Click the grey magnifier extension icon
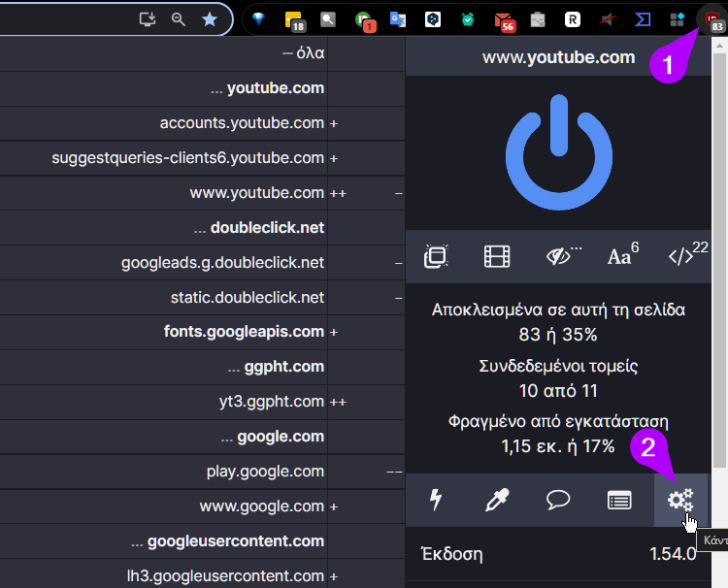728x588 pixels. pyautogui.click(x=328, y=19)
